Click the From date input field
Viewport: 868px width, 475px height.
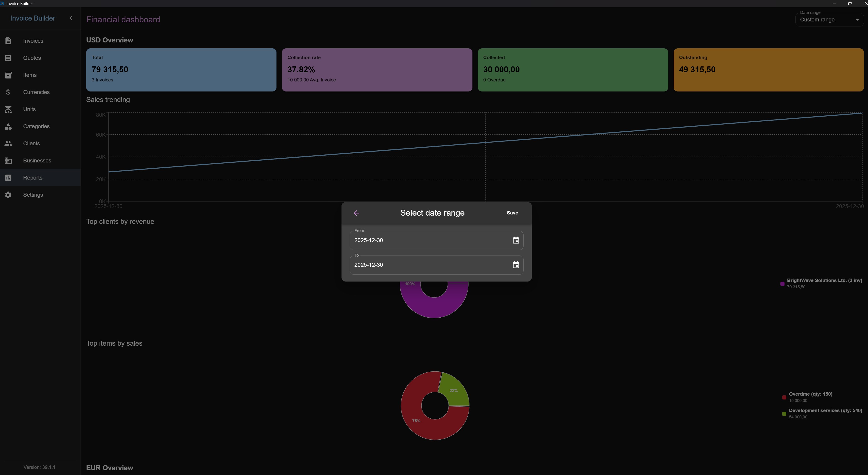point(436,240)
